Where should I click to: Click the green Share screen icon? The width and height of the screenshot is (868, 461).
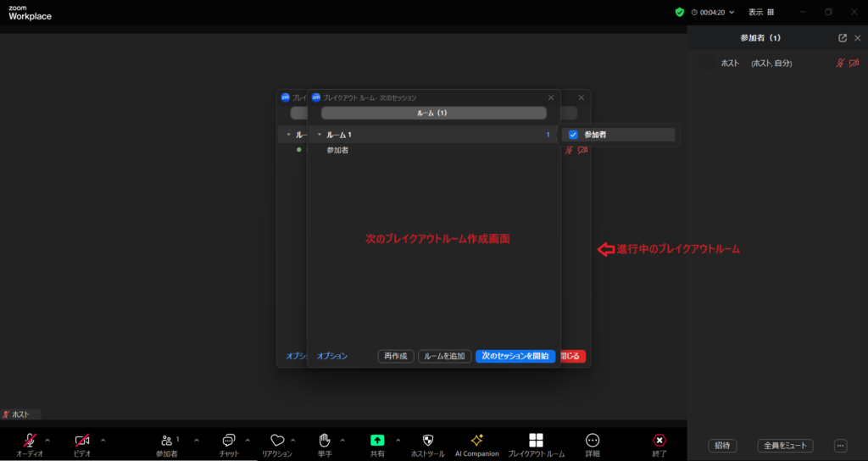pos(377,440)
